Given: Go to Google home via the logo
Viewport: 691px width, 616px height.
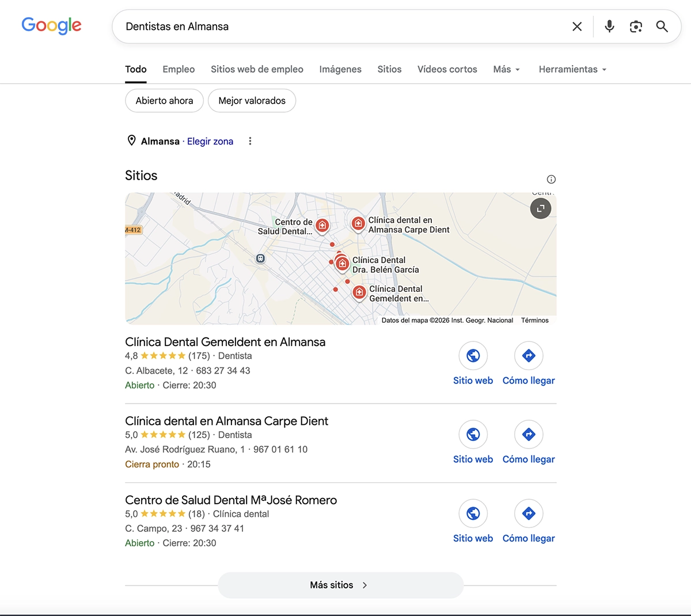Looking at the screenshot, I should (x=51, y=26).
